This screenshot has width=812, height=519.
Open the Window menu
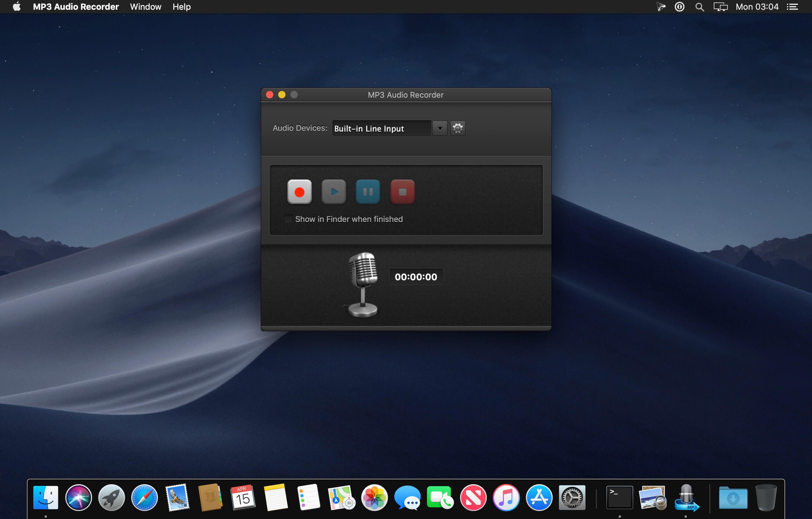click(145, 7)
